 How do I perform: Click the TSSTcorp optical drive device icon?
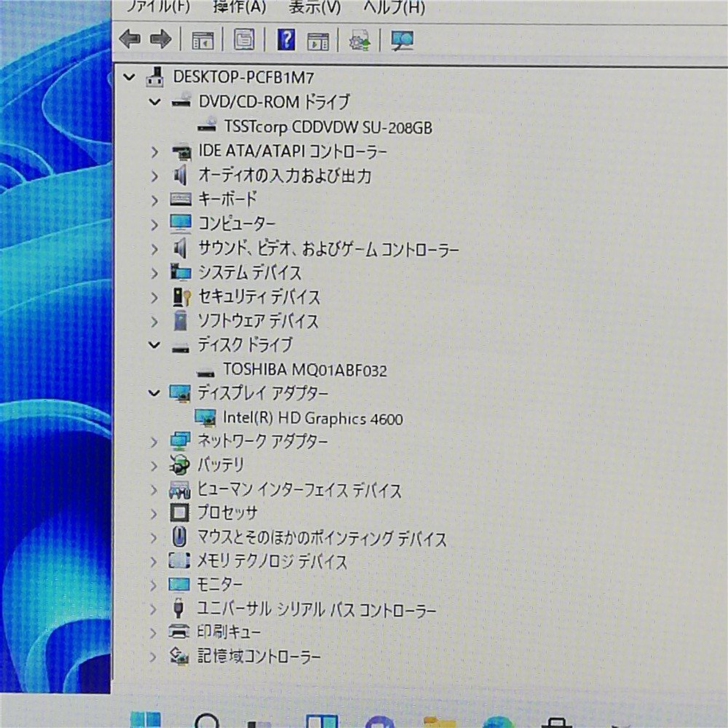[207, 125]
